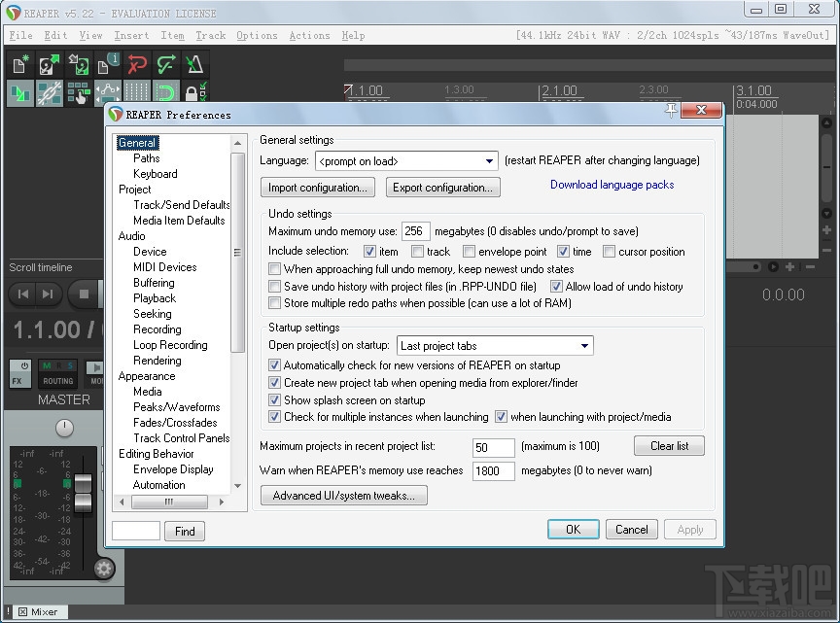Click the master volume fader handle
The height and width of the screenshot is (623, 840).
coord(83,493)
